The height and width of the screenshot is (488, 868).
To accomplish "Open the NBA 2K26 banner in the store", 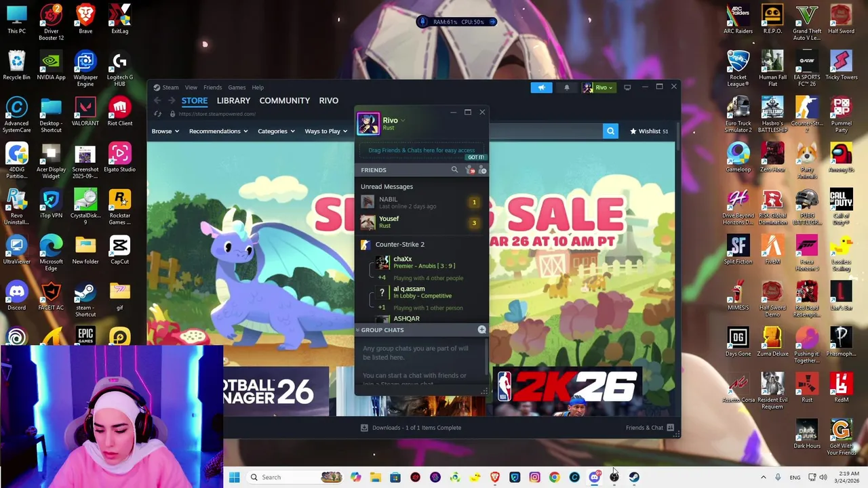I will [568, 391].
